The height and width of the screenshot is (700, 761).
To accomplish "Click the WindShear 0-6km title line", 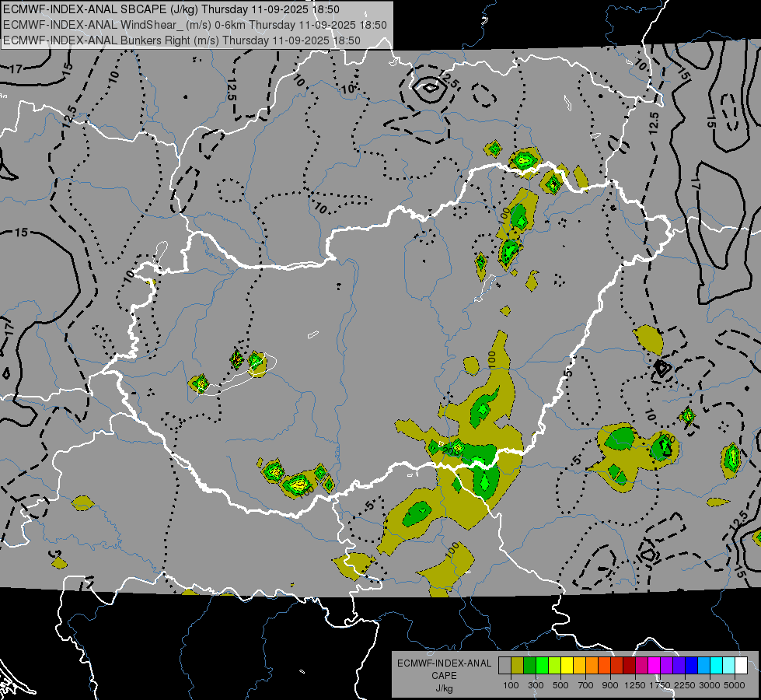I will coord(194,25).
